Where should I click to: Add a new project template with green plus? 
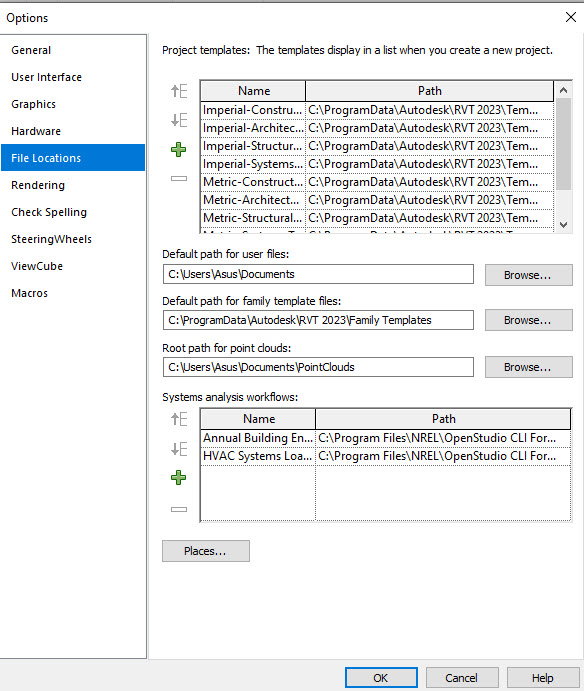point(179,149)
